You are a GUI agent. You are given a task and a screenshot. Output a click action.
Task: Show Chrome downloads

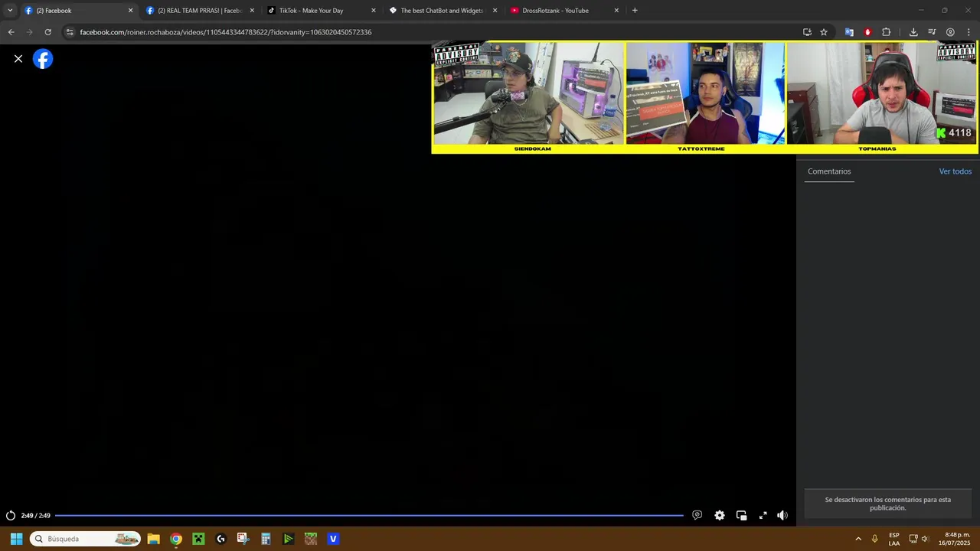tap(913, 32)
